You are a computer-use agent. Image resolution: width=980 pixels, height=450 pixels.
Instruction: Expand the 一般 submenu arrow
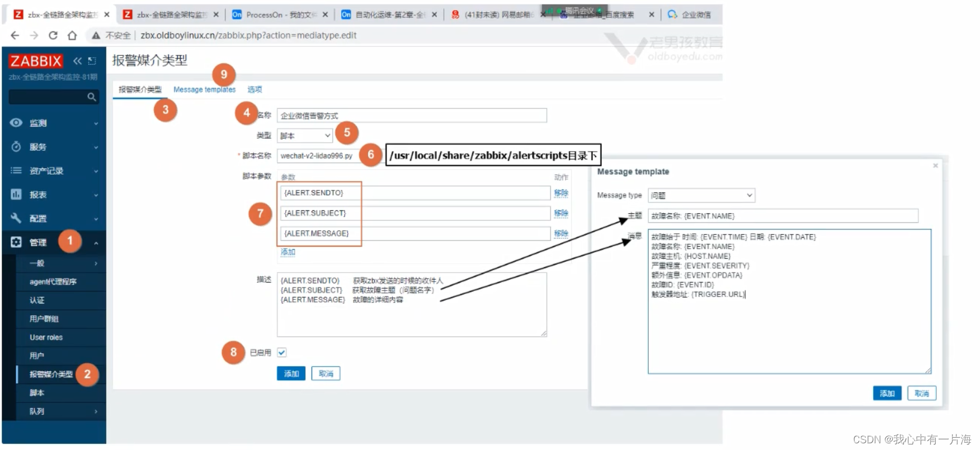(96, 263)
